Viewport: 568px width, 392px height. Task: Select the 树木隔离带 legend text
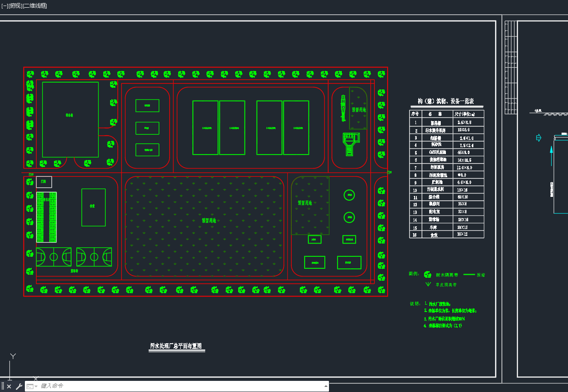click(447, 275)
